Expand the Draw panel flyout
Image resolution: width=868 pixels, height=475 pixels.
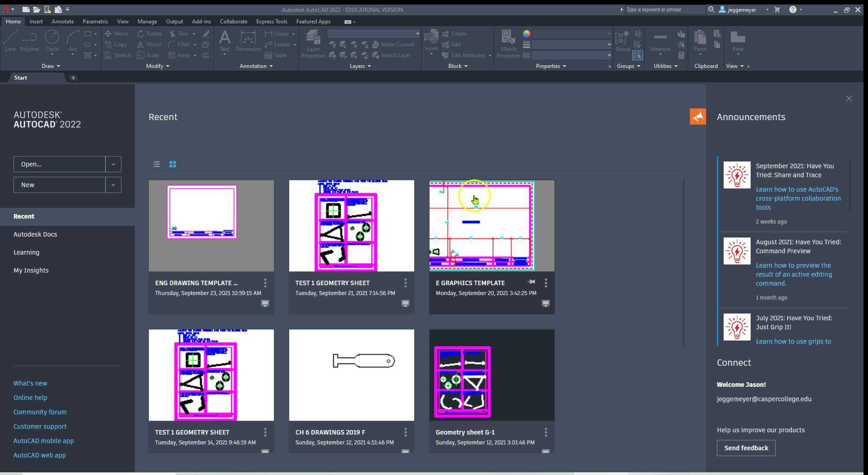tap(50, 66)
